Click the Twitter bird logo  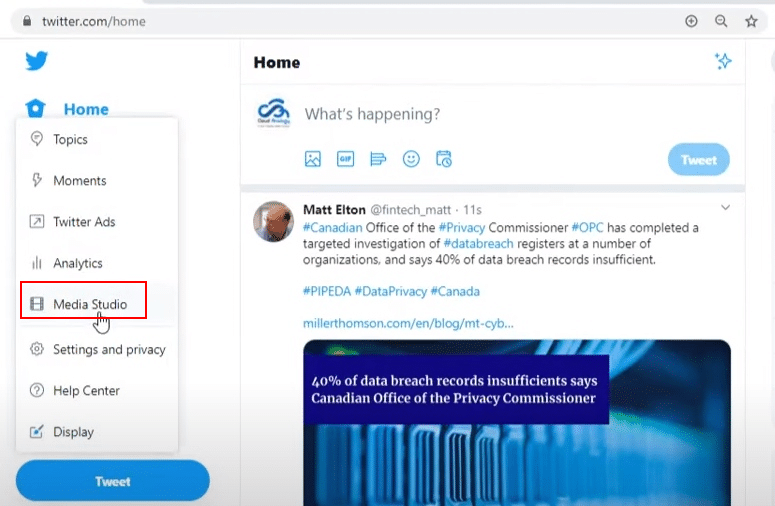(x=37, y=61)
